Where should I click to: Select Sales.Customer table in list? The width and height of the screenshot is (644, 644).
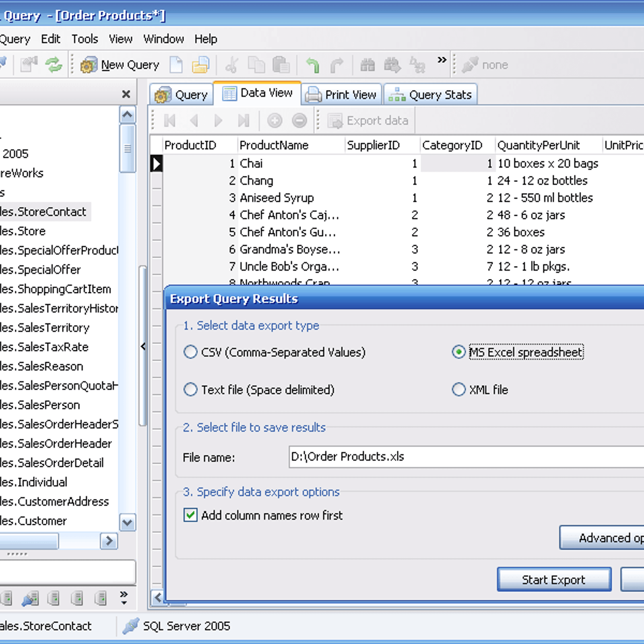(x=33, y=521)
